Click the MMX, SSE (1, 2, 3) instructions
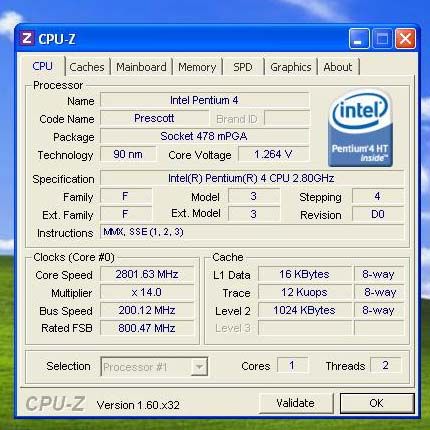 252,232
